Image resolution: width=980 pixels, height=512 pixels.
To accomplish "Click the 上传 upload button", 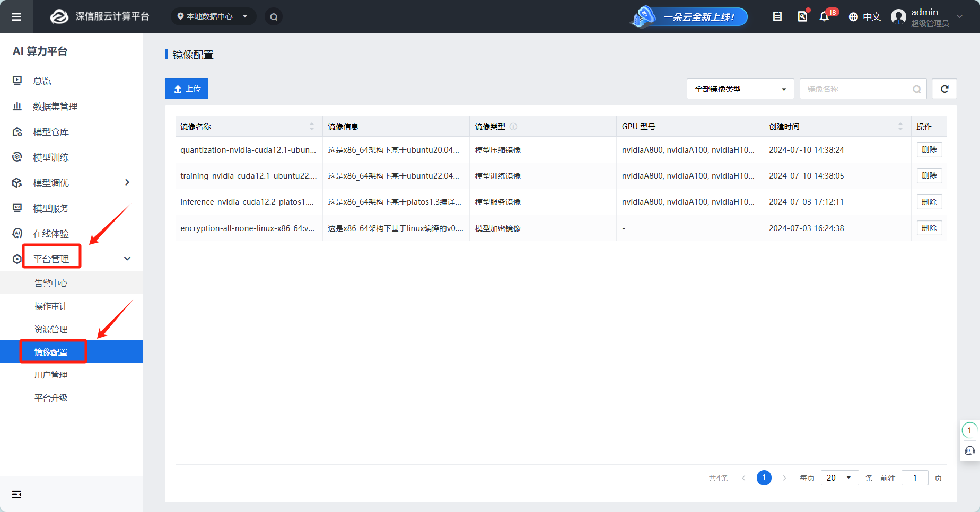I will tap(187, 89).
